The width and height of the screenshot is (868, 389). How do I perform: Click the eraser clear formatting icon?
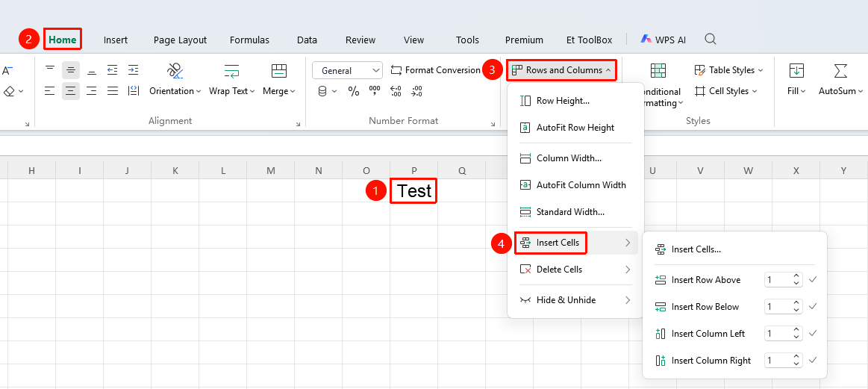[x=8, y=91]
